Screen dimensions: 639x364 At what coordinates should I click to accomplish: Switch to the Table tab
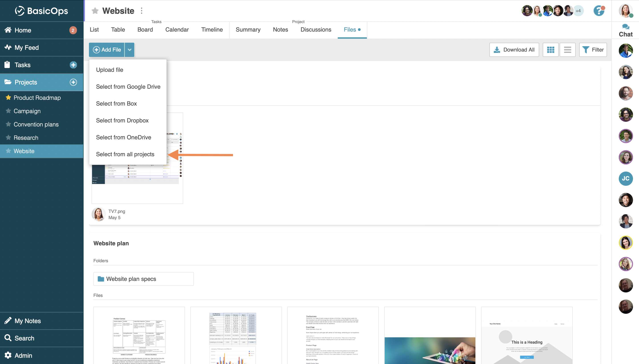coord(118,30)
